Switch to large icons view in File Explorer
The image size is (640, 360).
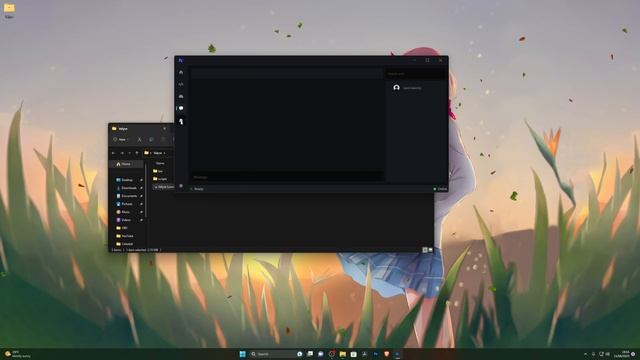[x=430, y=250]
